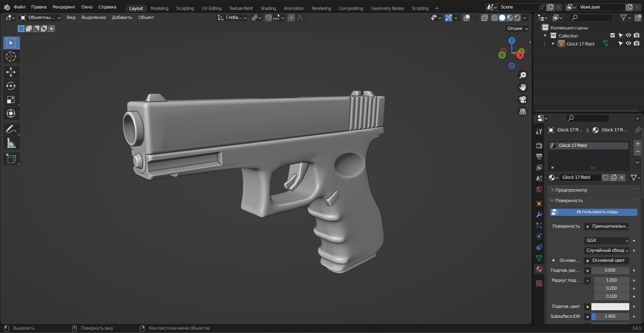Open the Particles properties tab
The width and height of the screenshot is (644, 333).
pos(539,225)
